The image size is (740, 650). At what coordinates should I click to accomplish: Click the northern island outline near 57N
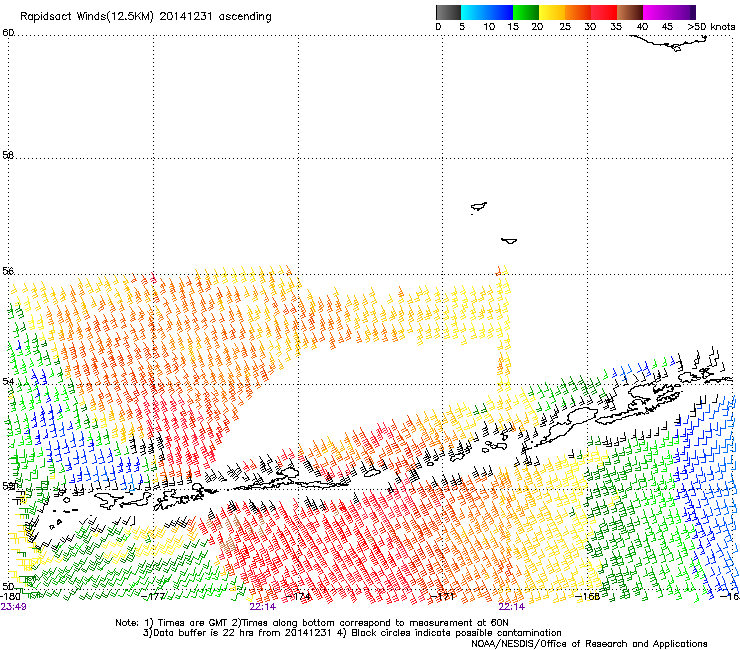click(x=479, y=207)
